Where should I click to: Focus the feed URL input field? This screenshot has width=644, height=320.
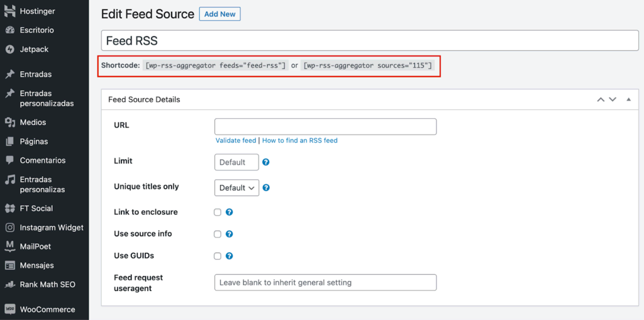pos(325,126)
